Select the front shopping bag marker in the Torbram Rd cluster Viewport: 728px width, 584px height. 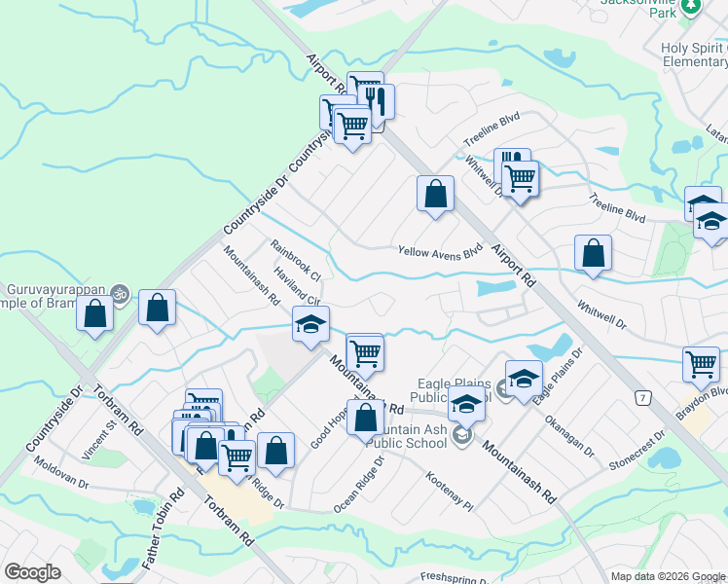[x=205, y=446]
